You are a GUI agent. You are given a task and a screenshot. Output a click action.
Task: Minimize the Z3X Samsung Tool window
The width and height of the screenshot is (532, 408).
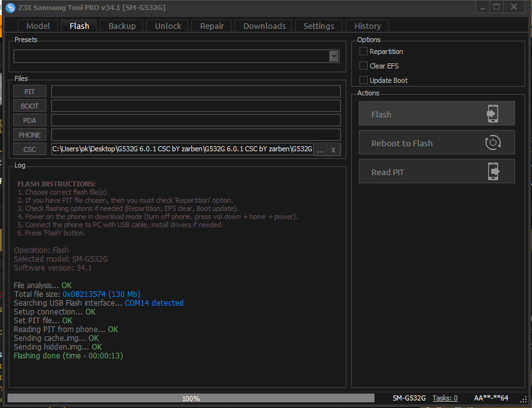(x=483, y=7)
